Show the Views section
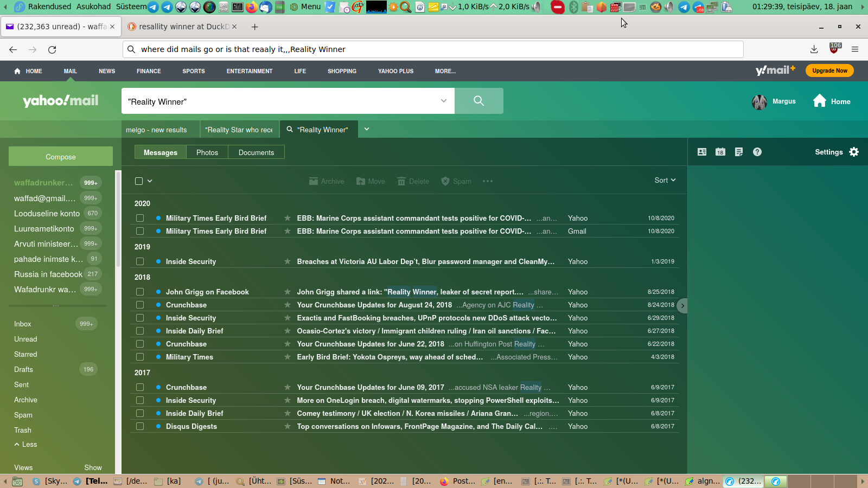868x488 pixels. click(93, 467)
